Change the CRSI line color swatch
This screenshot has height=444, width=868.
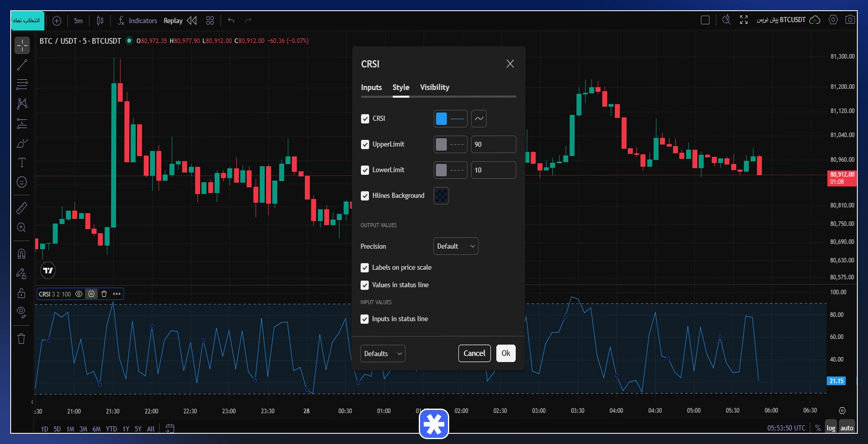[441, 119]
